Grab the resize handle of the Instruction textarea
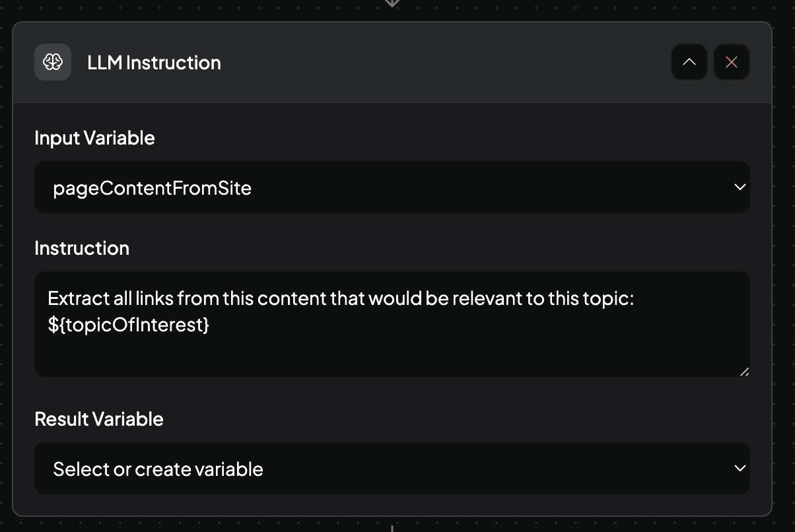Image resolution: width=795 pixels, height=532 pixels. point(744,372)
